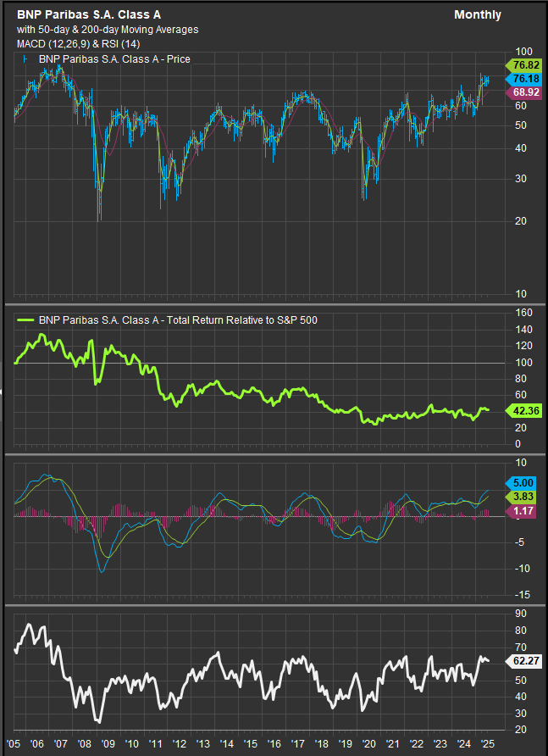This screenshot has width=548, height=756.
Task: Click the green line swatch in relative return legend
Action: [x=26, y=320]
